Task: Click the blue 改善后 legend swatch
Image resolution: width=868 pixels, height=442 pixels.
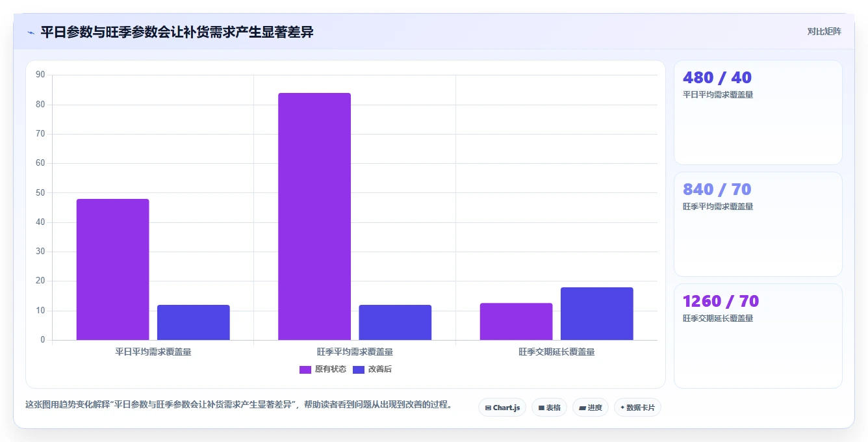Action: pyautogui.click(x=359, y=370)
